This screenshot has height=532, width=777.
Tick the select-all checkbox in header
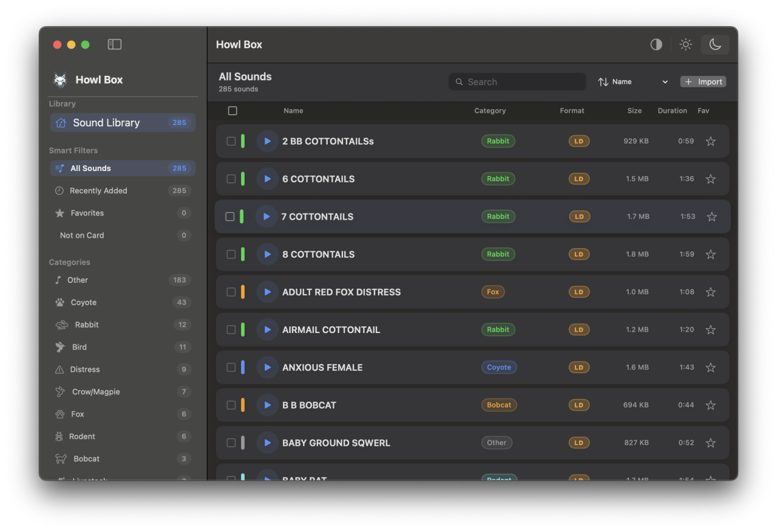(232, 111)
